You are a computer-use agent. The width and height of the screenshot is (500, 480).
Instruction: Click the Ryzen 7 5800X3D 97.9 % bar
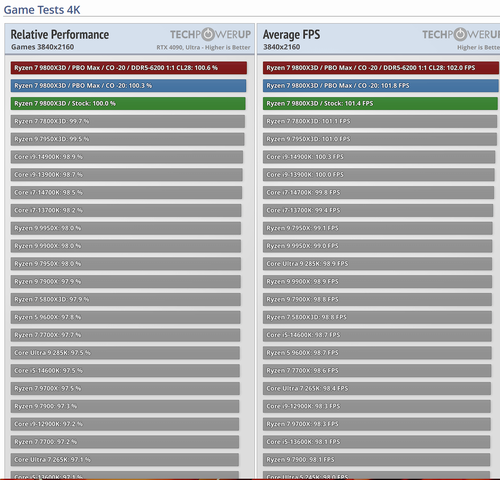[x=126, y=300]
